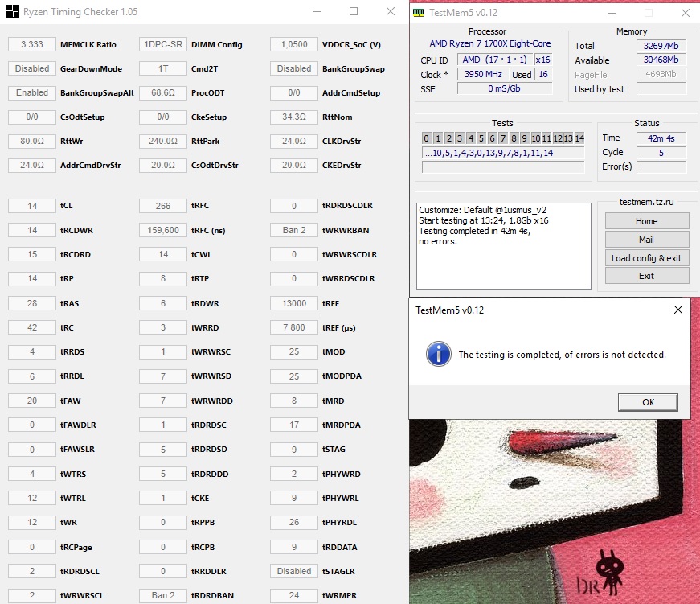Minimize the TestMem5 window
The height and width of the screenshot is (604, 700).
pyautogui.click(x=612, y=13)
